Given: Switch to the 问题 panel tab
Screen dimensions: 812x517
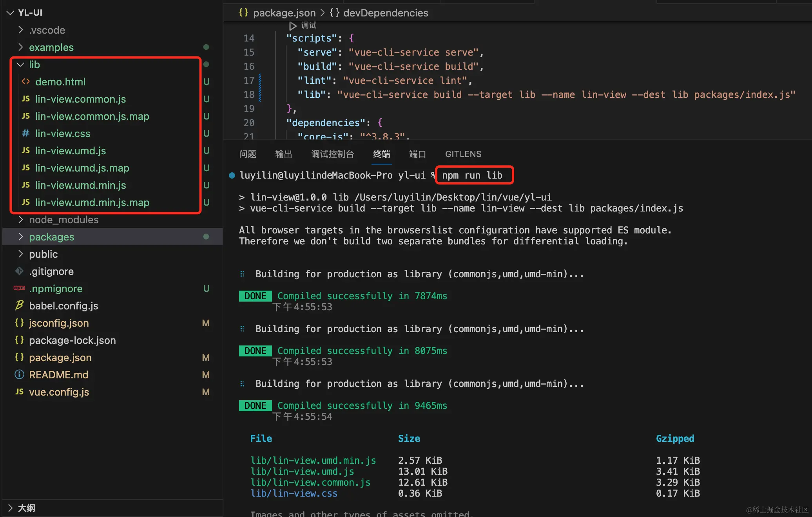Looking at the screenshot, I should pos(248,154).
